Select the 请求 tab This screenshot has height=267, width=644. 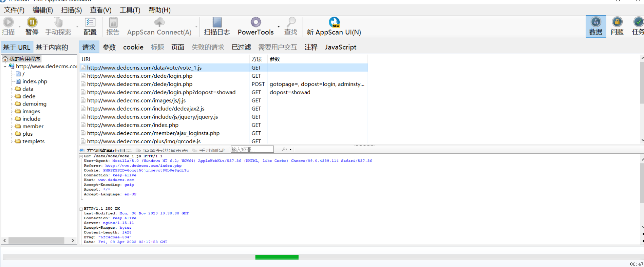click(89, 47)
